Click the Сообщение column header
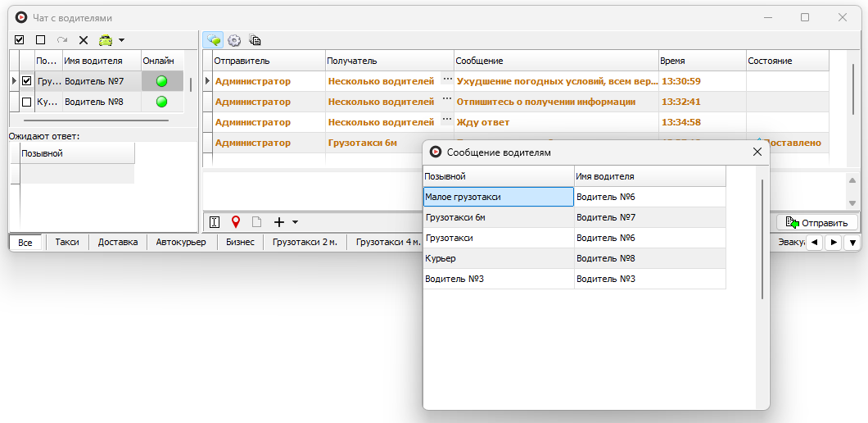Viewport: 868px width, 423px height. pos(556,61)
